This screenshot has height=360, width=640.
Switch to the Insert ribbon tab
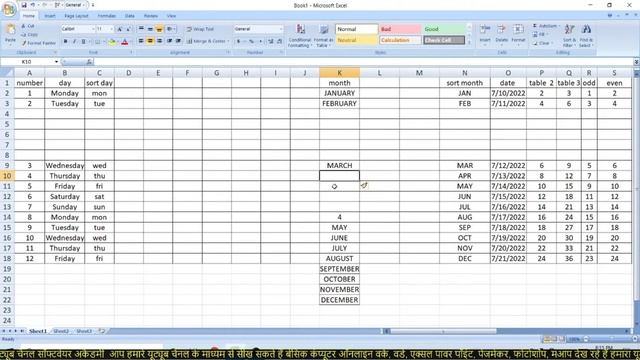[50, 16]
